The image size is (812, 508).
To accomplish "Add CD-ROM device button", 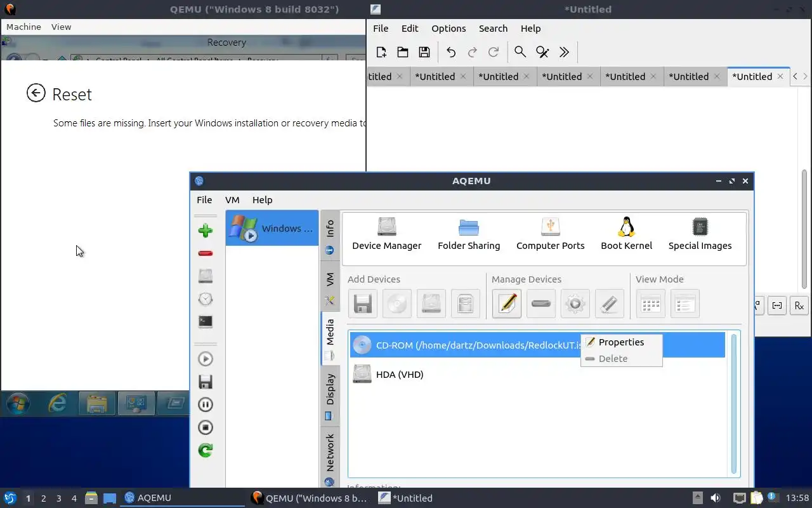I will tap(396, 304).
